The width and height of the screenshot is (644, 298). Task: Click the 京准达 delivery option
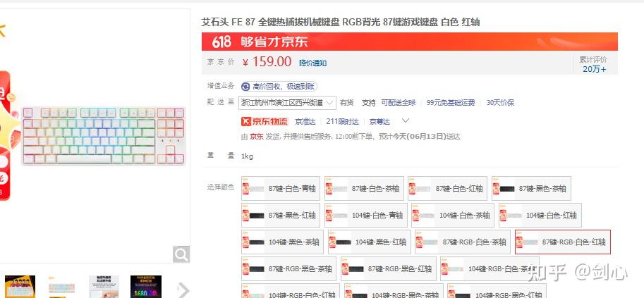click(305, 121)
